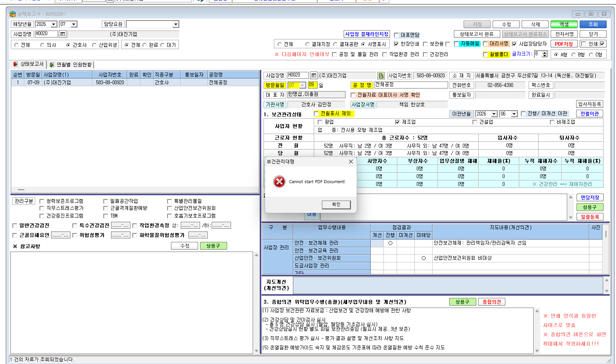Expand the 해당년월 year dropdown
The image size is (616, 364).
click(x=54, y=24)
